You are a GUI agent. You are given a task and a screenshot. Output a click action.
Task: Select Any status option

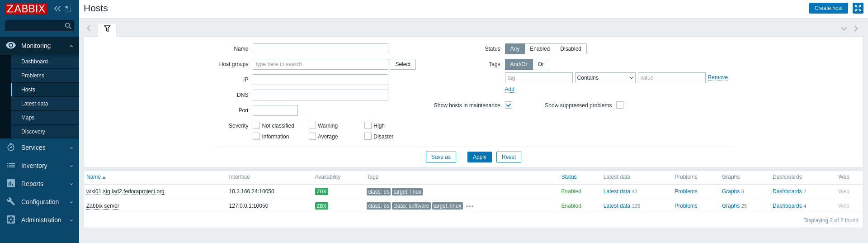pos(515,49)
